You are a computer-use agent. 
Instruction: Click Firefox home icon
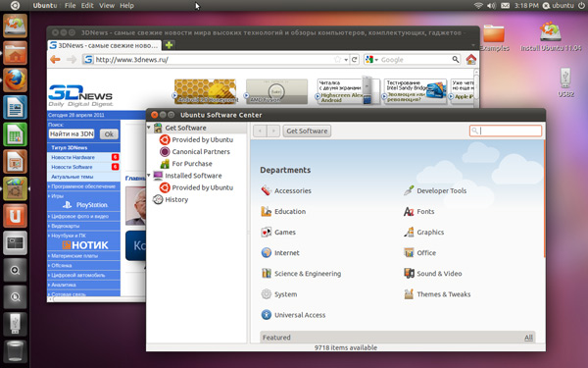coord(471,59)
